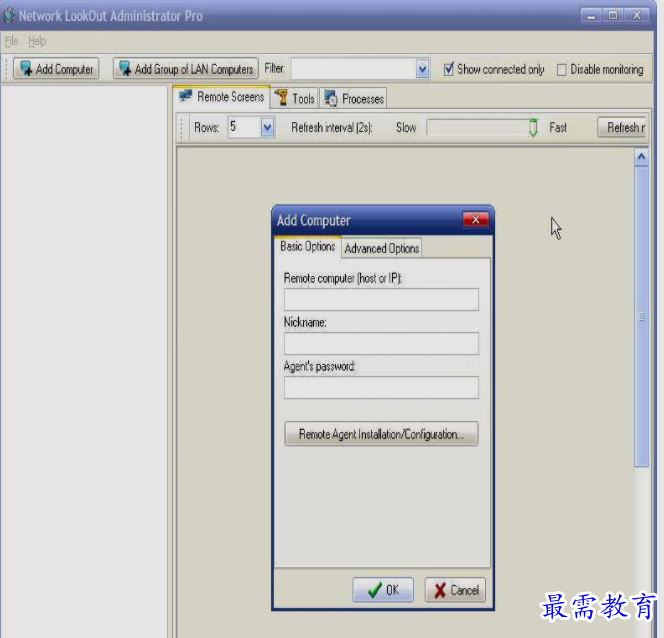Click the Tools drill icon
The height and width of the screenshot is (638, 664).
tap(281, 97)
